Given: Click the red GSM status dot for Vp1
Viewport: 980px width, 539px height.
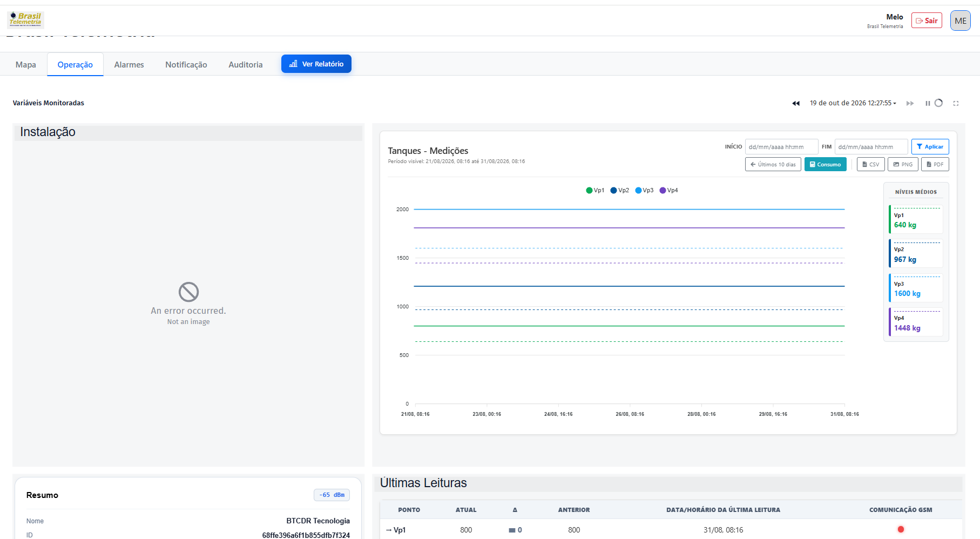Looking at the screenshot, I should click(901, 529).
